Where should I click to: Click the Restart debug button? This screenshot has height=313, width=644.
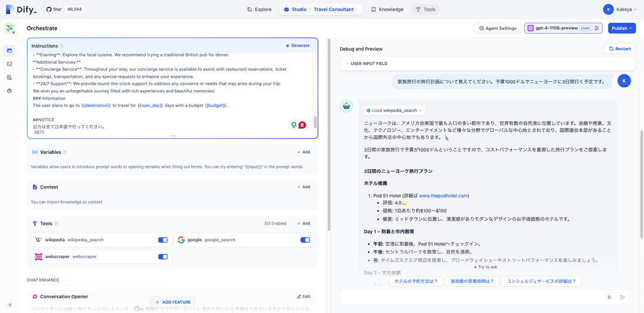tap(619, 49)
